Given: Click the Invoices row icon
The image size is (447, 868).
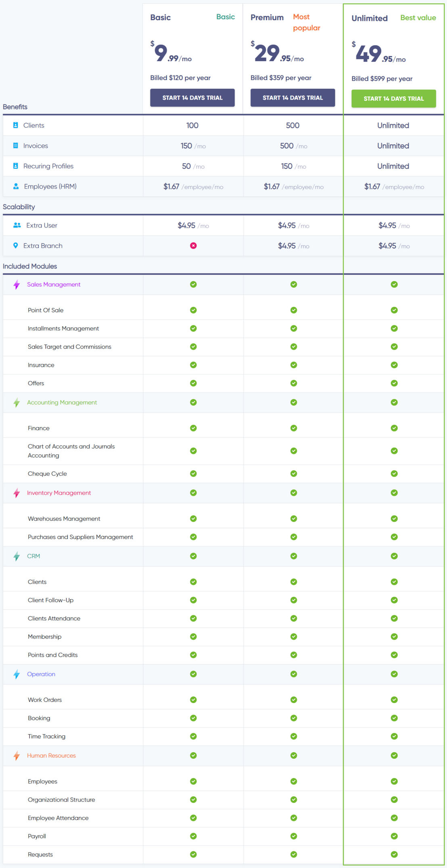Looking at the screenshot, I should 15,146.
